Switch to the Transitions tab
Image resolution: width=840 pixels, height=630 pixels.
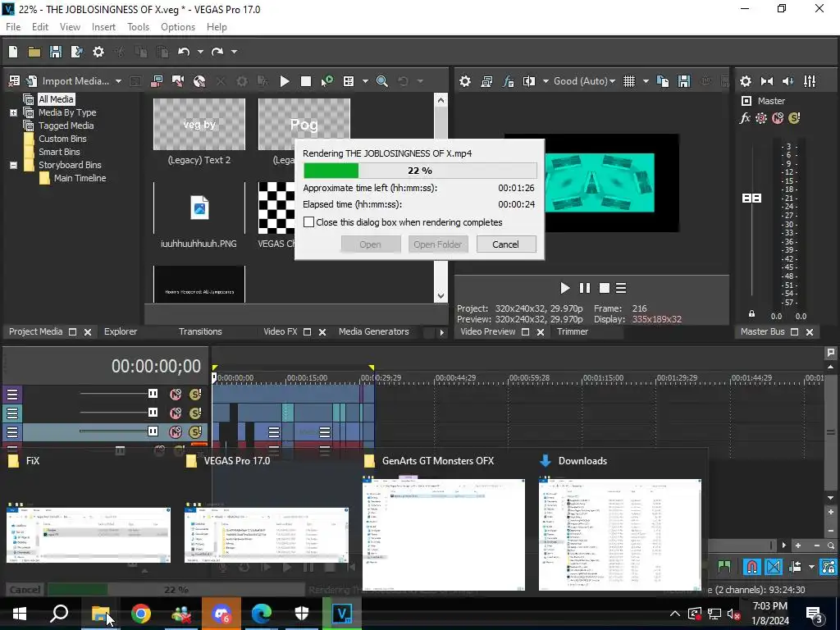coord(200,331)
